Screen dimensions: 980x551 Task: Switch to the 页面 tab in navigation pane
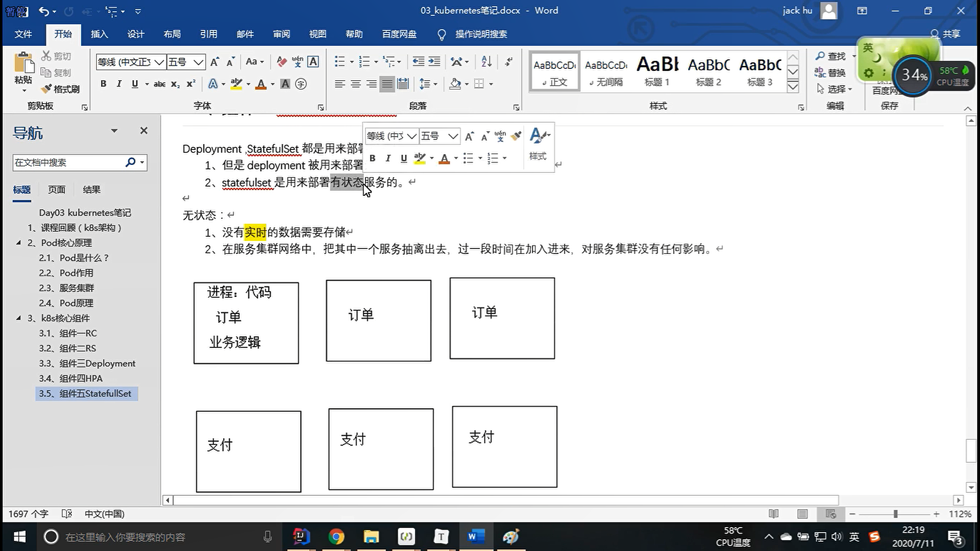tap(56, 190)
